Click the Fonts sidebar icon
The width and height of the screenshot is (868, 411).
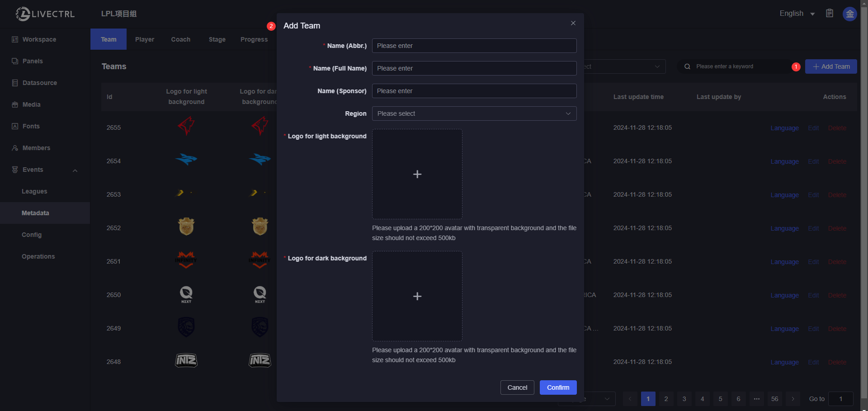tap(15, 126)
